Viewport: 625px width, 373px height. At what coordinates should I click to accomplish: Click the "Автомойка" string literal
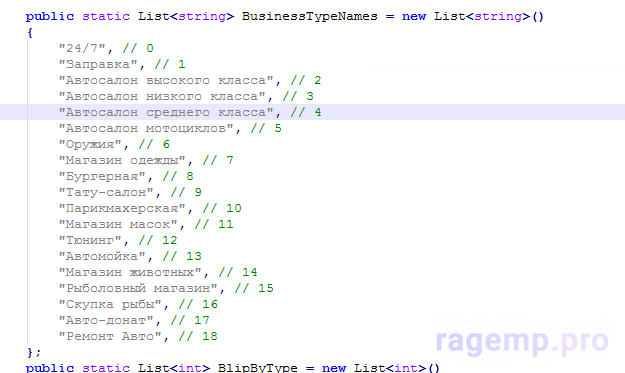pos(102,256)
